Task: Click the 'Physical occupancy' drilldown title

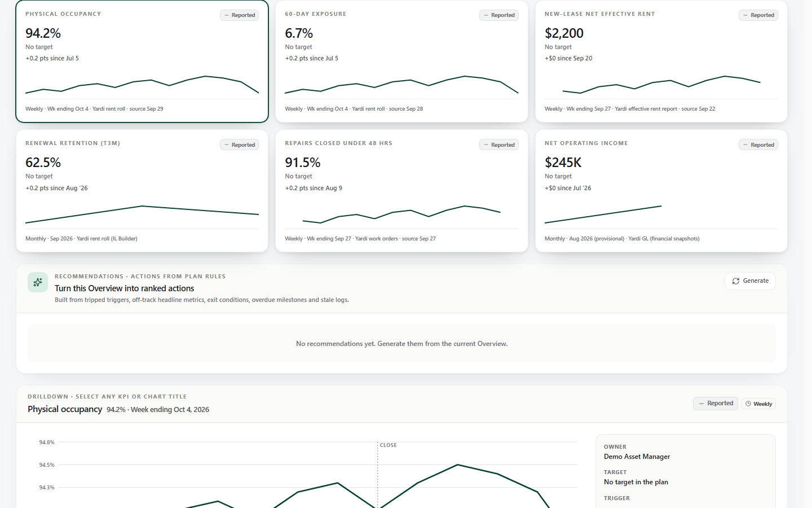Action: pyautogui.click(x=65, y=409)
